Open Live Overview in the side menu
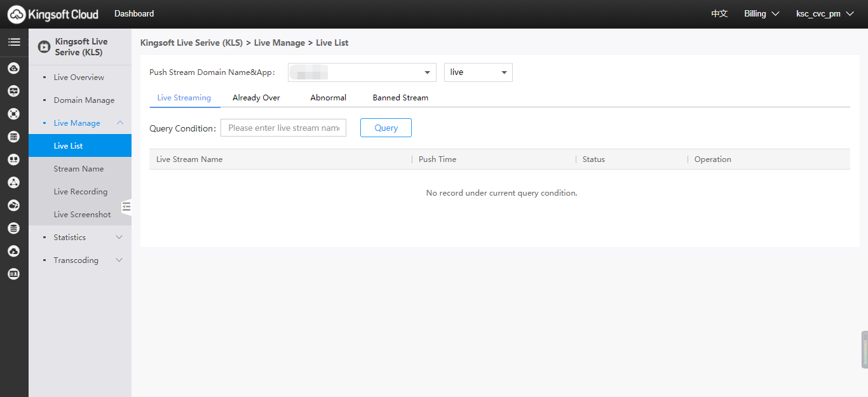The height and width of the screenshot is (397, 868). pyautogui.click(x=80, y=77)
